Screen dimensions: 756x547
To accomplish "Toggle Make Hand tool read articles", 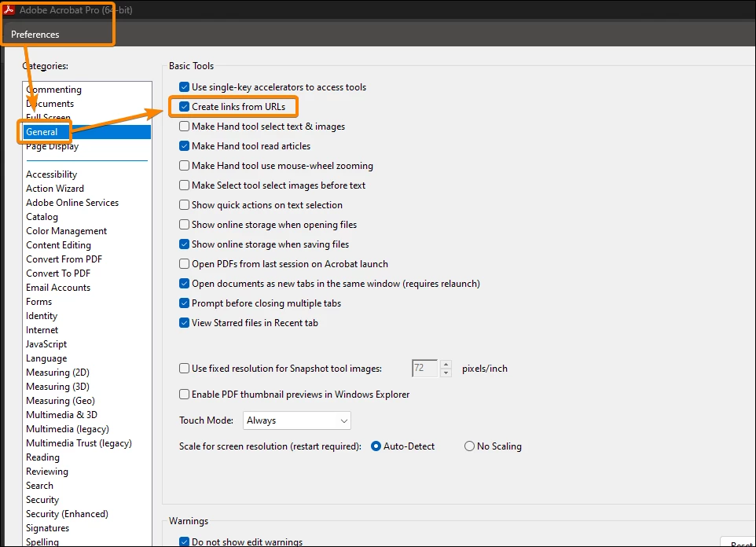I will [184, 145].
